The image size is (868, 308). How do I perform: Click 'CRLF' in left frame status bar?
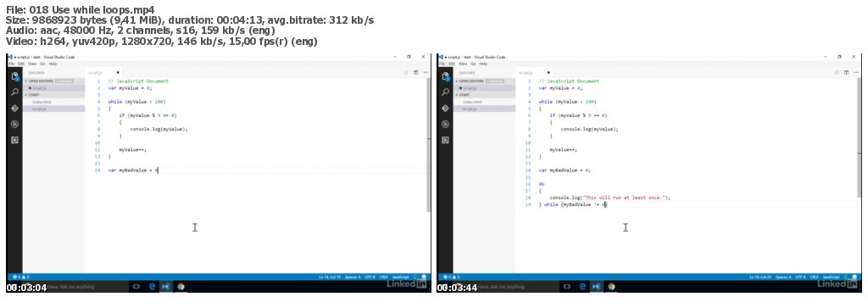click(x=384, y=277)
